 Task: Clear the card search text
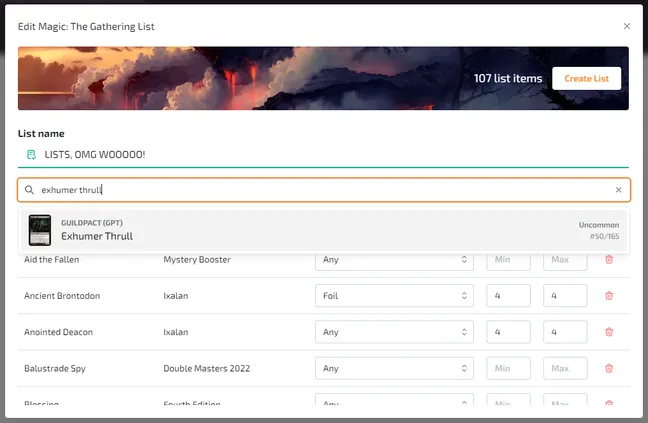(x=618, y=190)
